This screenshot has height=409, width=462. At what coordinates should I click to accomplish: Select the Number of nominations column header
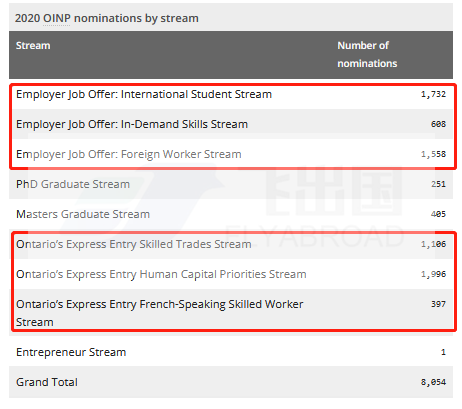tap(367, 54)
